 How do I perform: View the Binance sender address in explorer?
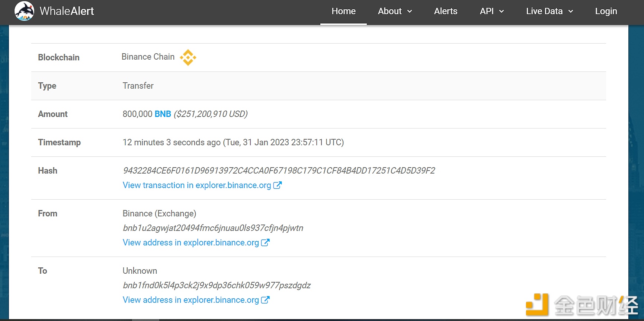[190, 242]
